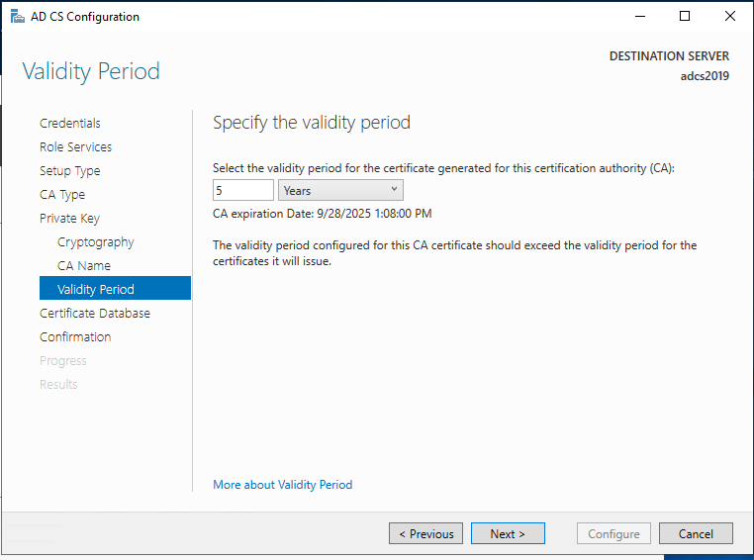Click the AD CS Configuration title bar icon
754x560 pixels.
click(x=17, y=17)
